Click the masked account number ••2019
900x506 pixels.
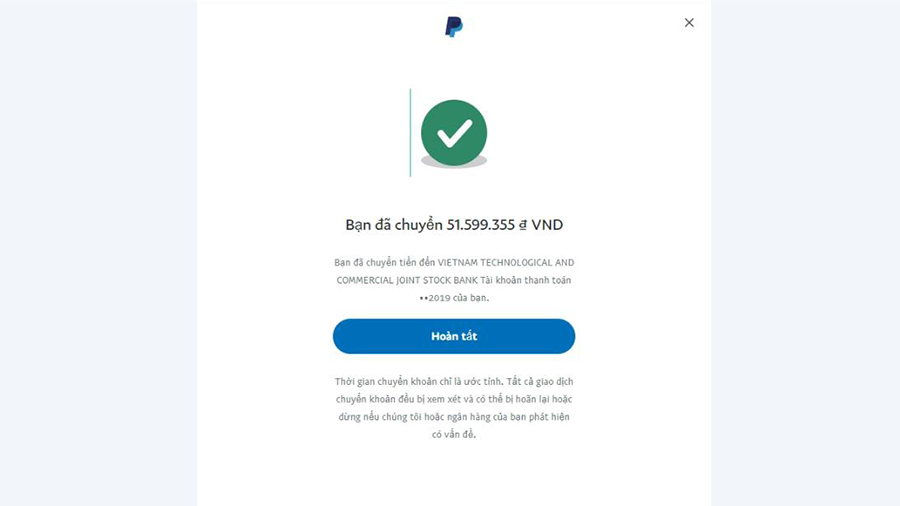(435, 298)
